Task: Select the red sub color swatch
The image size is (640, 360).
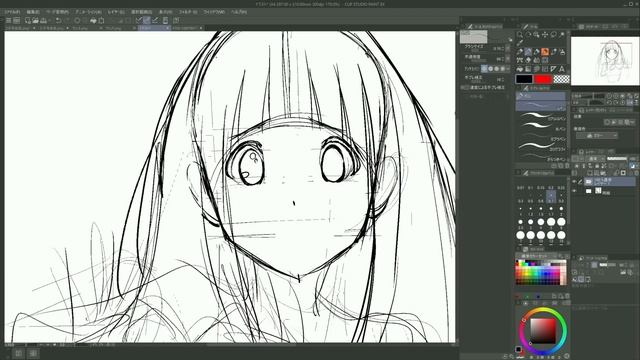Action: (x=543, y=79)
